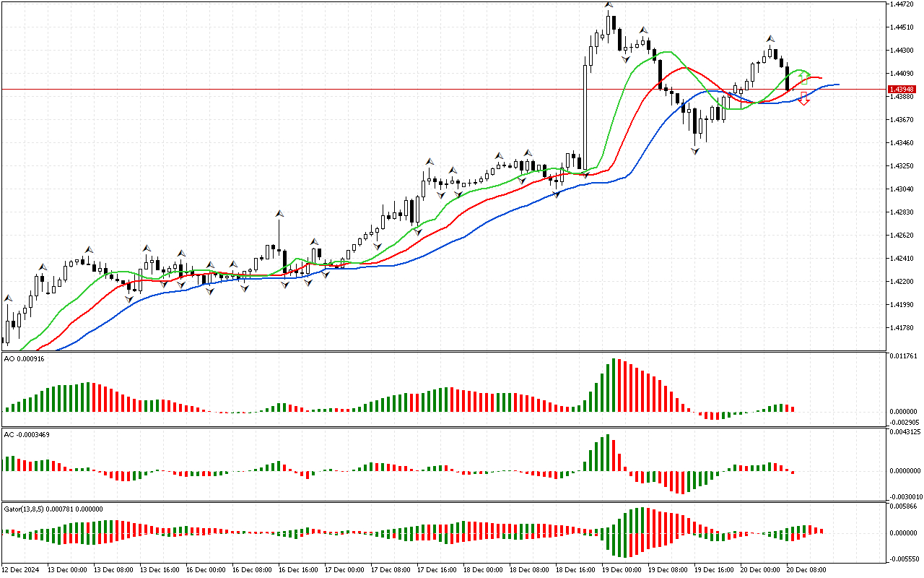Click the 19 Dec 16:00 time label
Image resolution: width=924 pixels, height=578 pixels.
point(714,569)
